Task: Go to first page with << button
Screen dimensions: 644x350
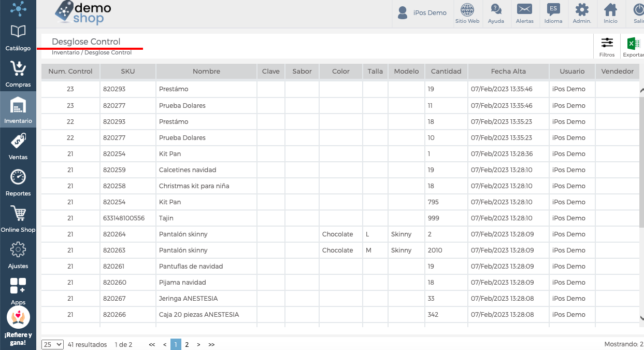Action: 152,344
